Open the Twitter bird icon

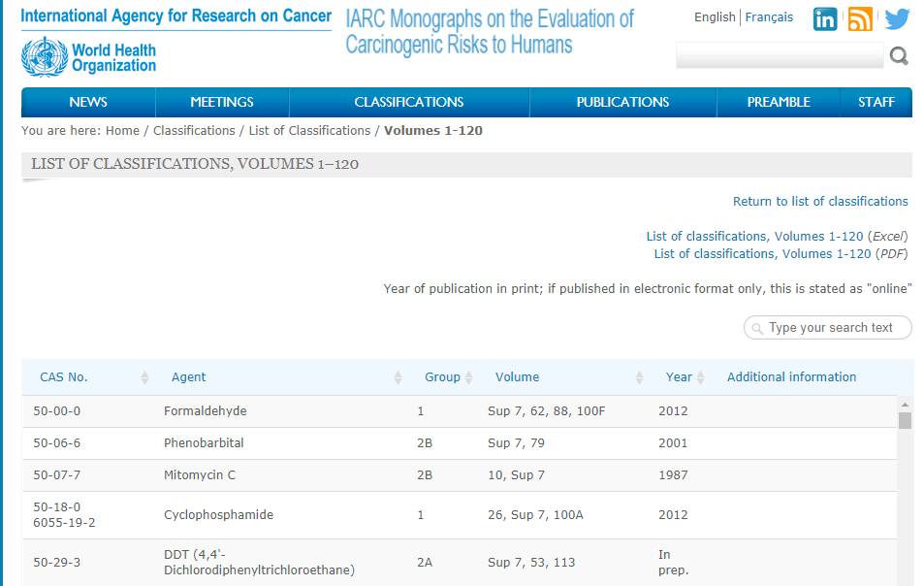point(897,18)
